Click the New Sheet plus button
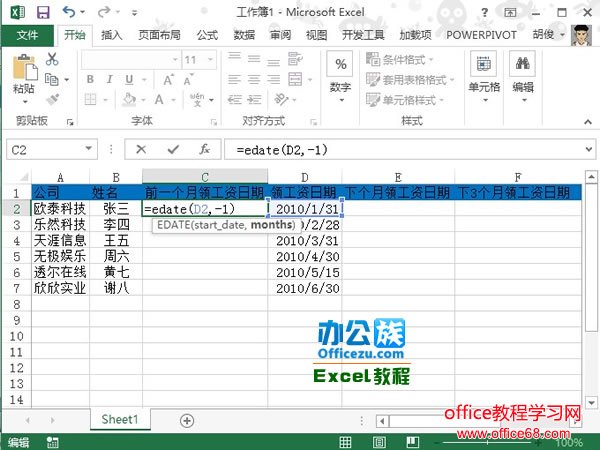Screen dimensions: 600x450 pos(187,421)
